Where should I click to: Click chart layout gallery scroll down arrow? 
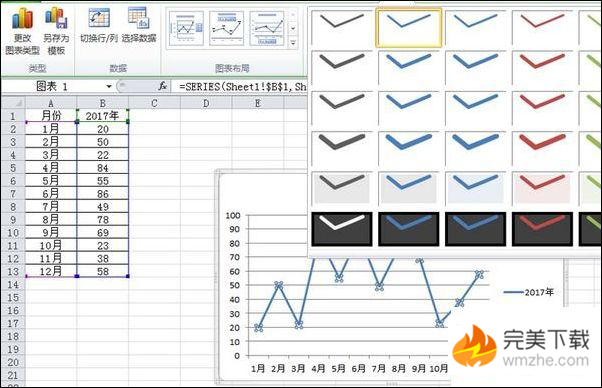293,29
